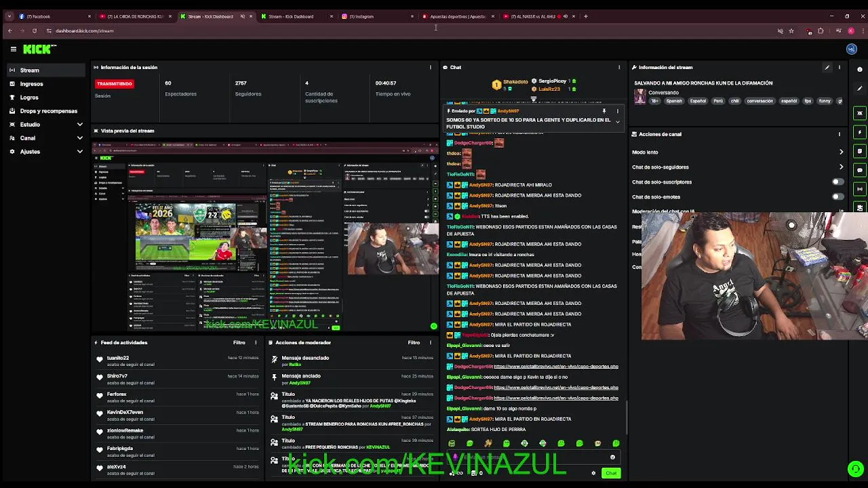This screenshot has width=868, height=488.
Task: Unpin the pinned chat message
Action: click(x=604, y=110)
